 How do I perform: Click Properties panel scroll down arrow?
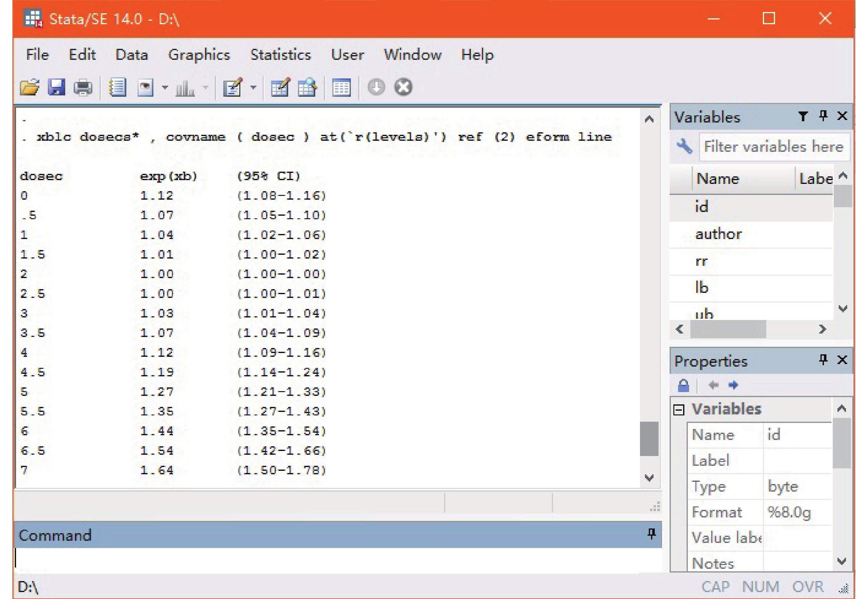[x=842, y=562]
